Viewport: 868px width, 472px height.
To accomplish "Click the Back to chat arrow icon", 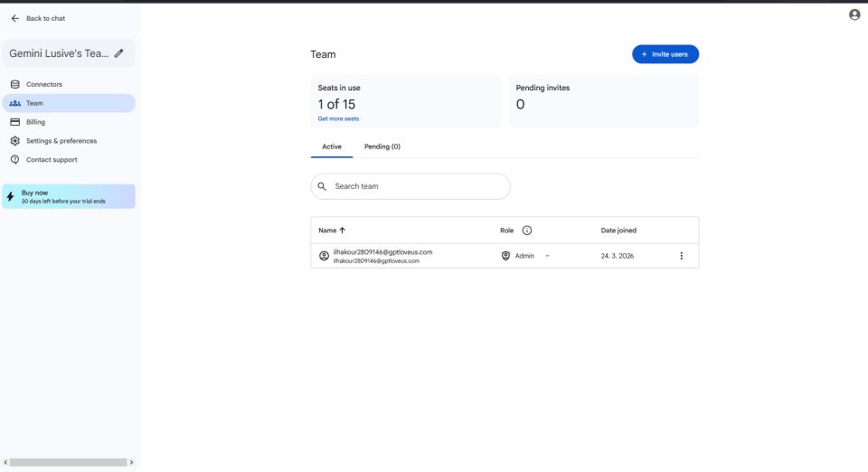I will coord(15,18).
